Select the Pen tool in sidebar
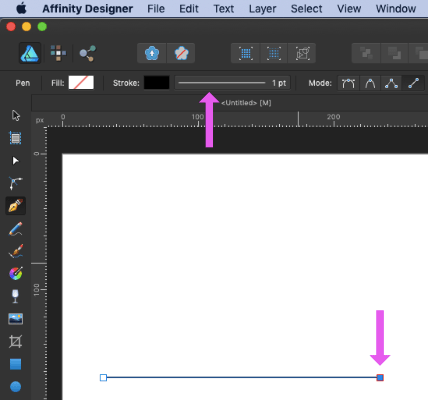Image resolution: width=428 pixels, height=400 pixels. point(16,206)
